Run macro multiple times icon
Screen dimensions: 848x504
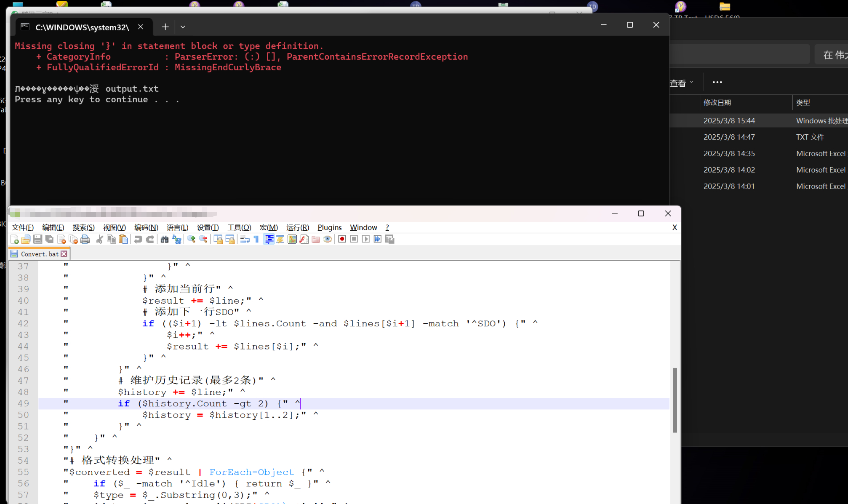[x=378, y=239]
